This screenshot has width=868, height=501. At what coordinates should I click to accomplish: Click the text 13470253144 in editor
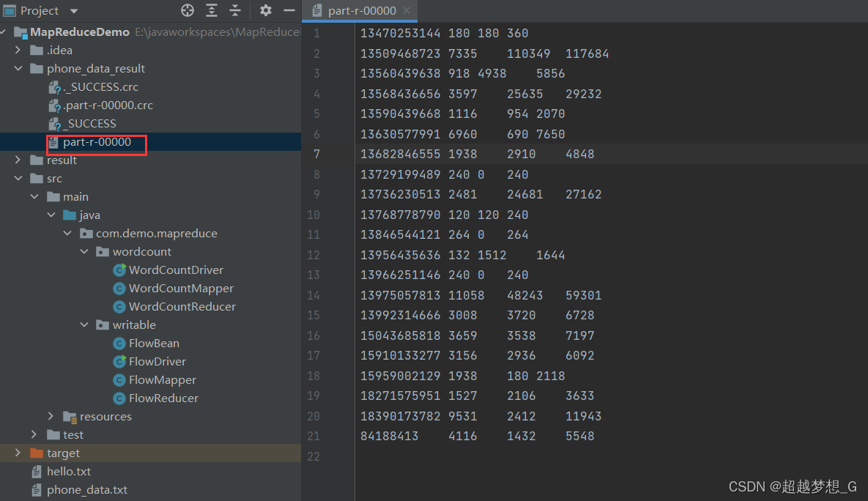click(x=400, y=33)
